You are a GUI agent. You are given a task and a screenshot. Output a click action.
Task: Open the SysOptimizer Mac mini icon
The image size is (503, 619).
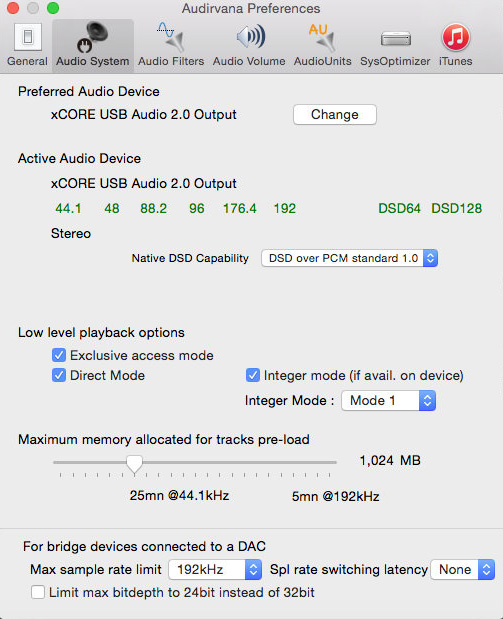point(396,39)
